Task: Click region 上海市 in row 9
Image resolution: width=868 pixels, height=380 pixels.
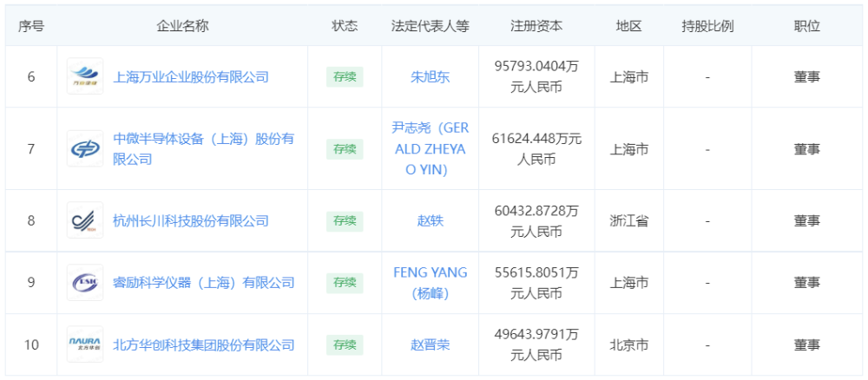Action: tap(628, 283)
